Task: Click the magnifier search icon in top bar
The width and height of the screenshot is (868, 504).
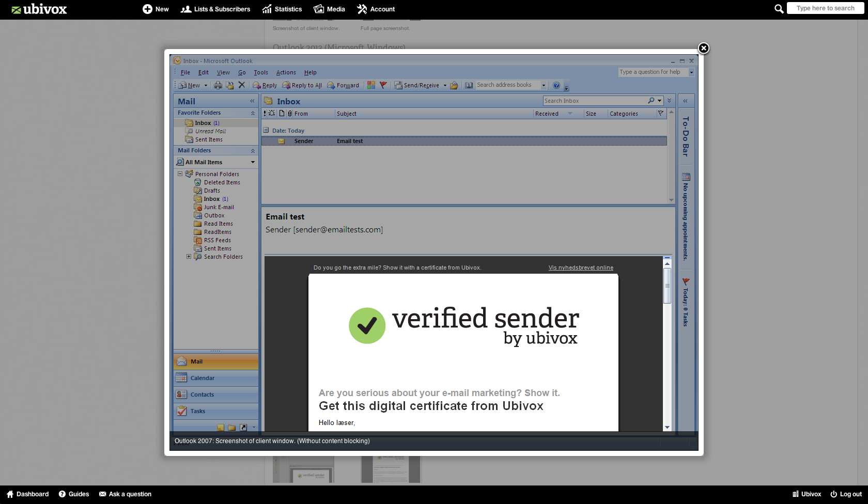Action: [779, 8]
